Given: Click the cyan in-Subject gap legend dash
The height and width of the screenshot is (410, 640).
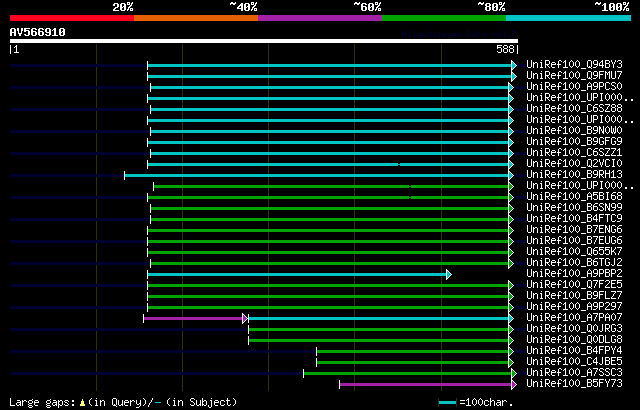Looking at the screenshot, I should point(158,403).
